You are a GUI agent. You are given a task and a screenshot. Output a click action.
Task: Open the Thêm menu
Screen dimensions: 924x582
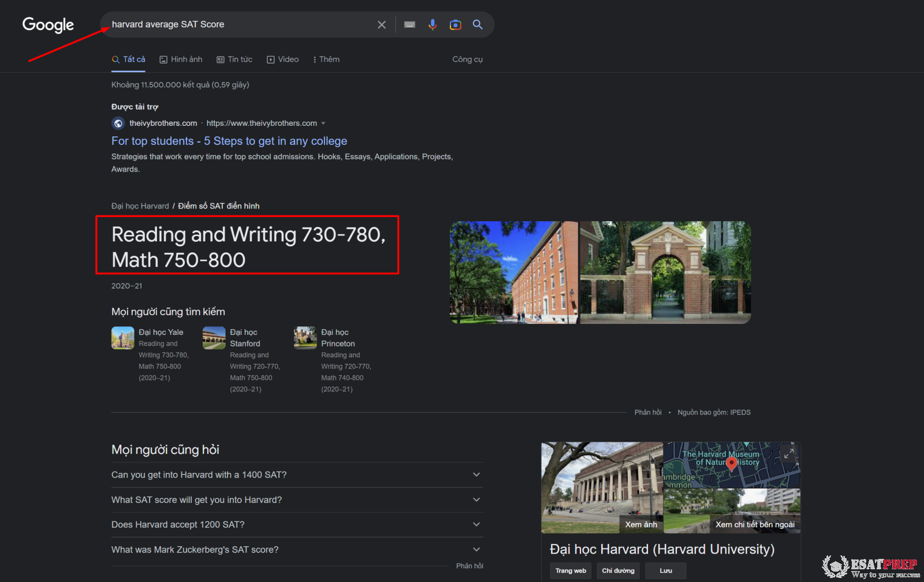pos(326,59)
